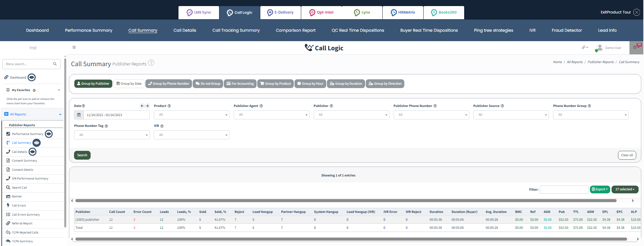Image resolution: width=644 pixels, height=246 pixels.
Task: Click the date range input field
Action: [116, 115]
